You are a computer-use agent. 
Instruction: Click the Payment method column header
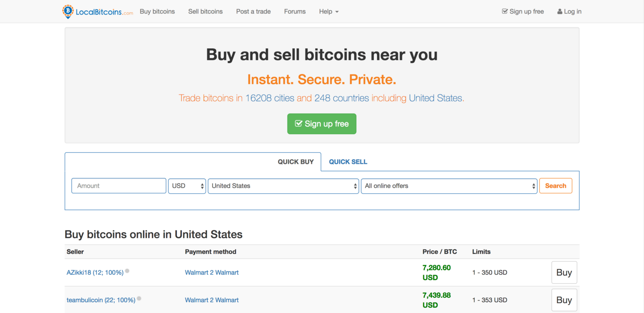211,252
